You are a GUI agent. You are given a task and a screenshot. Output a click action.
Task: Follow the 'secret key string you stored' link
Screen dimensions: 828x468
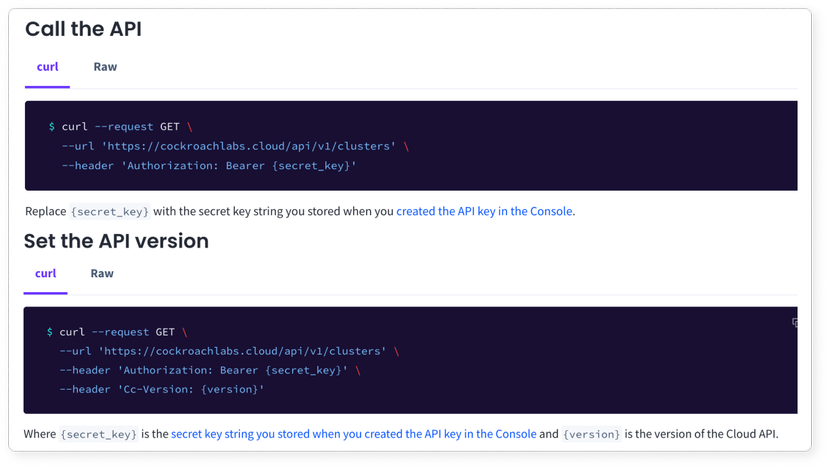click(353, 434)
